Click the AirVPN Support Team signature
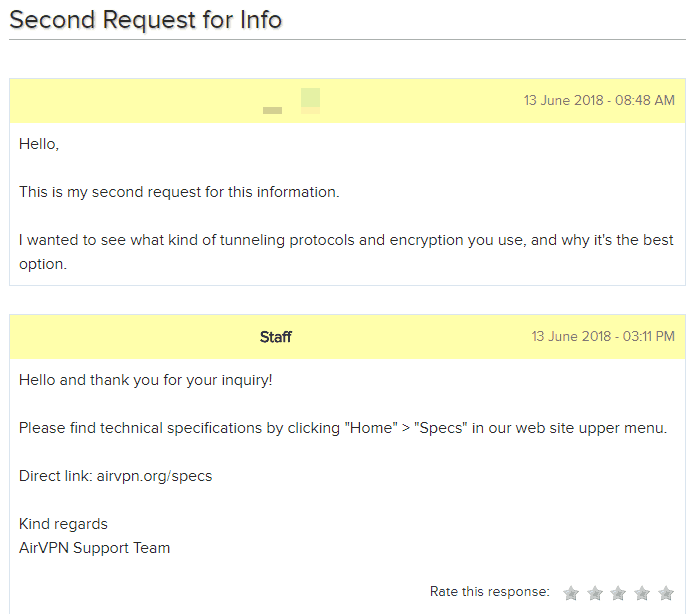The width and height of the screenshot is (689, 614). point(94,548)
